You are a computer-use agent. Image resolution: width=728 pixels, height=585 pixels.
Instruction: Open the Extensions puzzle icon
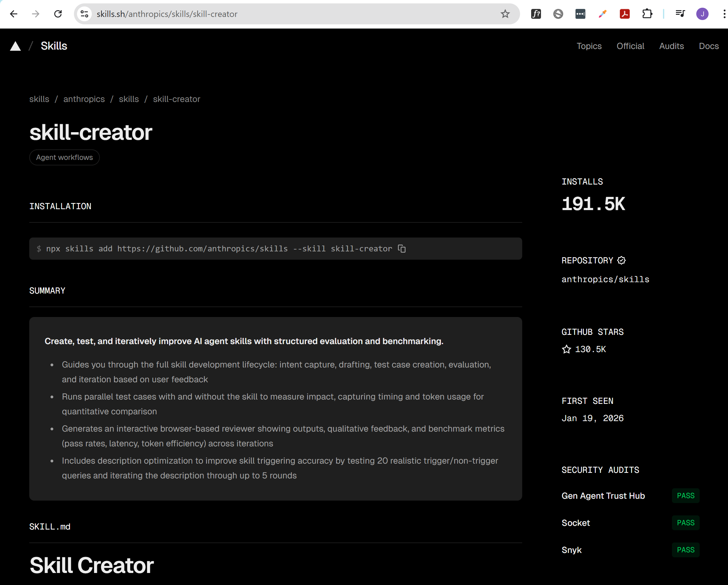tap(647, 14)
